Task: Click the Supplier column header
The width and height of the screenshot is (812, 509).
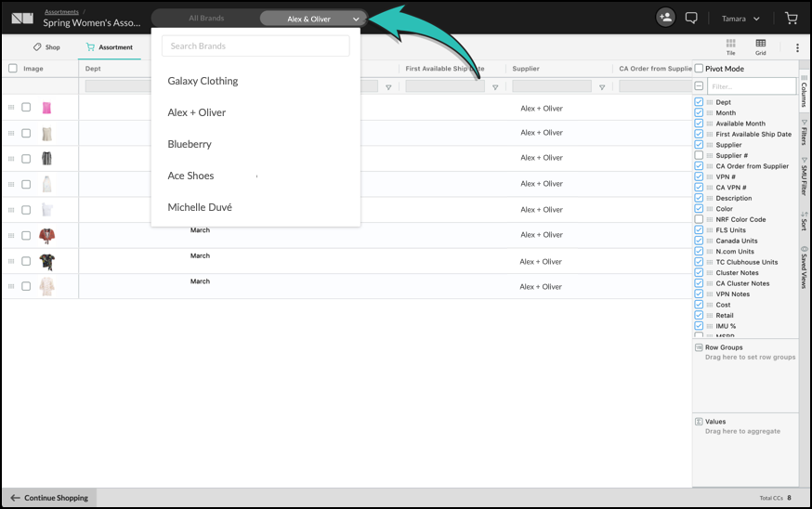Action: coord(526,69)
